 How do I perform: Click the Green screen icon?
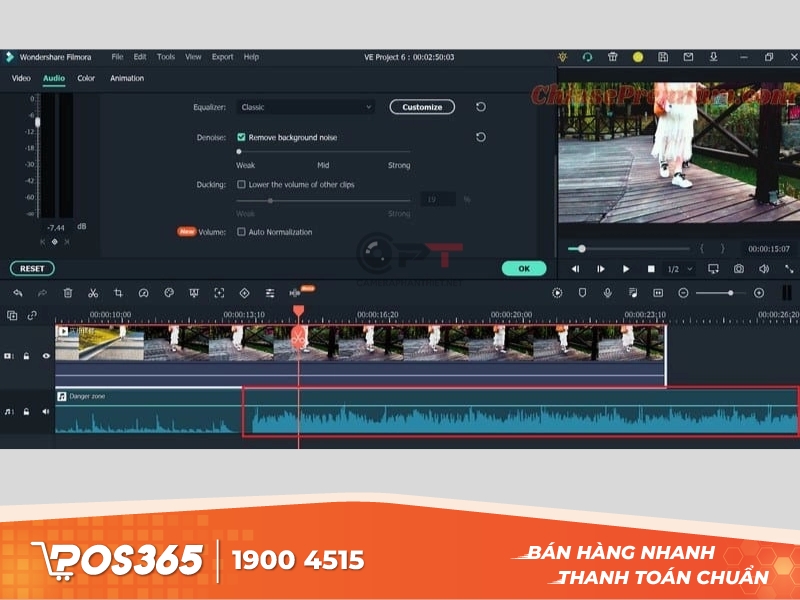[194, 293]
